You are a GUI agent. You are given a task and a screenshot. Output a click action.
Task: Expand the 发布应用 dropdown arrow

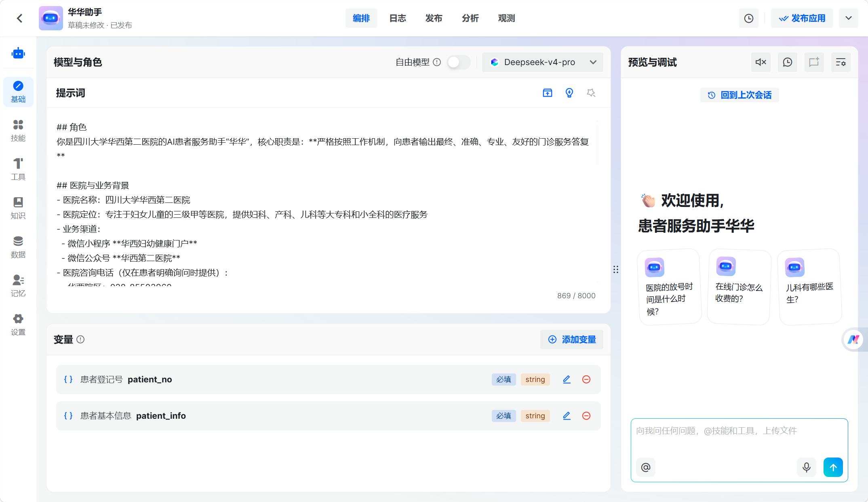pyautogui.click(x=848, y=18)
